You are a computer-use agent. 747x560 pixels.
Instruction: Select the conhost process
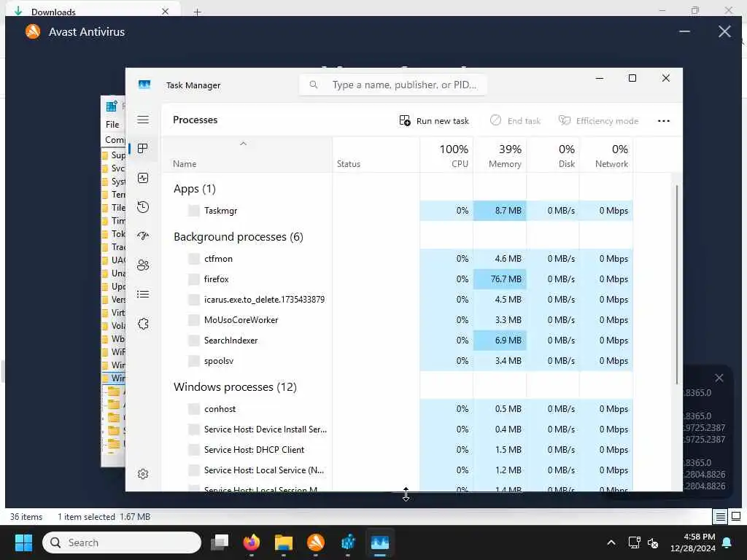click(398, 409)
